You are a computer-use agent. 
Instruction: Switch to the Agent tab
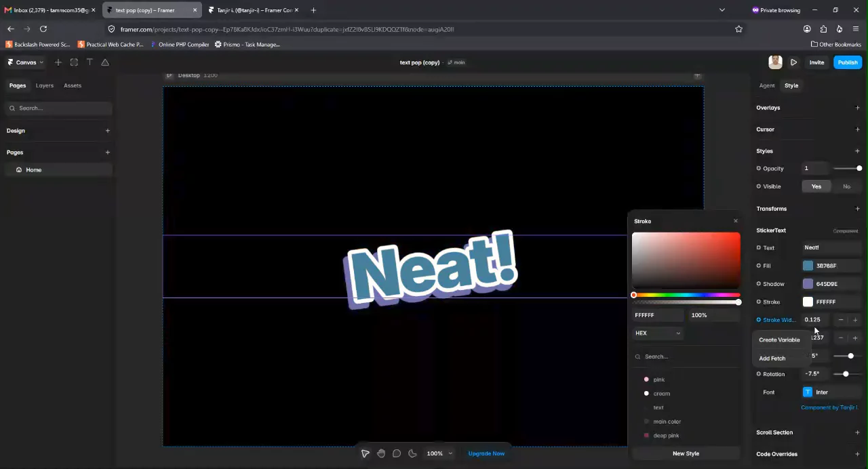click(767, 85)
